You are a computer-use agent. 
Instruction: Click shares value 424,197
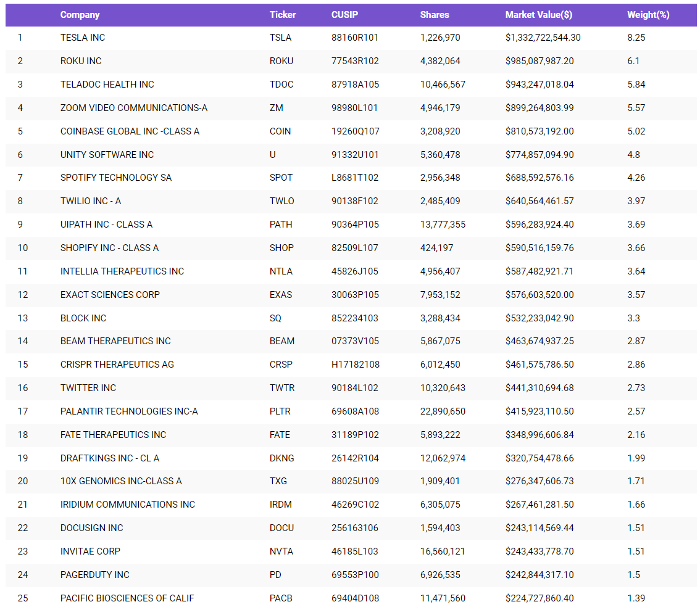pyautogui.click(x=436, y=247)
